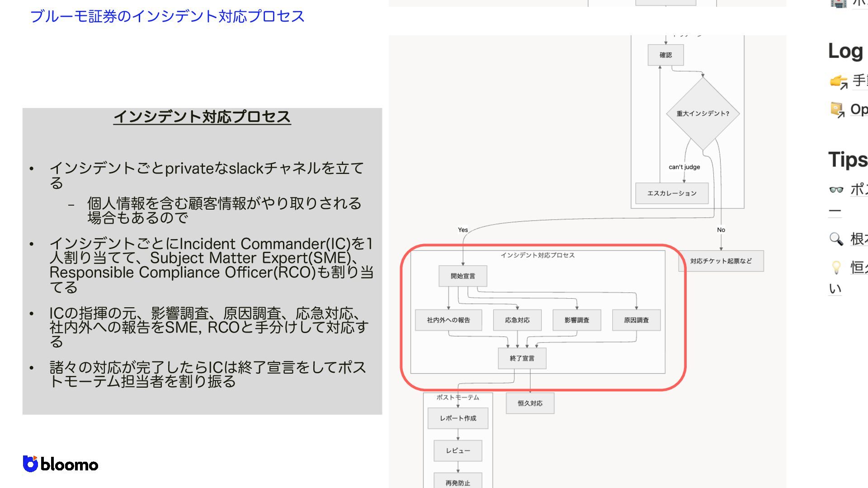Click the エスカレーション node
The width and height of the screenshot is (868, 488).
(671, 193)
